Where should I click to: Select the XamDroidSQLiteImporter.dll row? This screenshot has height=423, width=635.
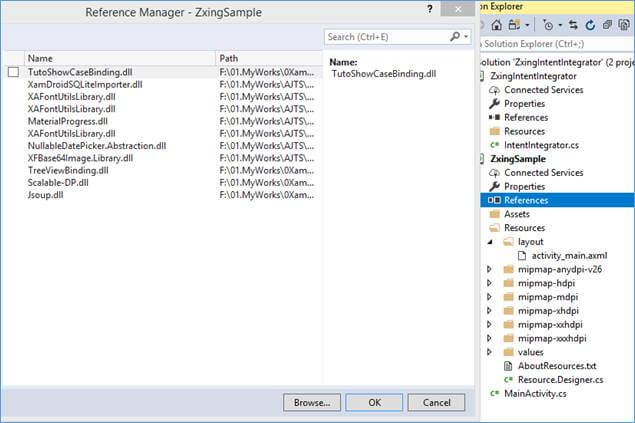[x=163, y=85]
